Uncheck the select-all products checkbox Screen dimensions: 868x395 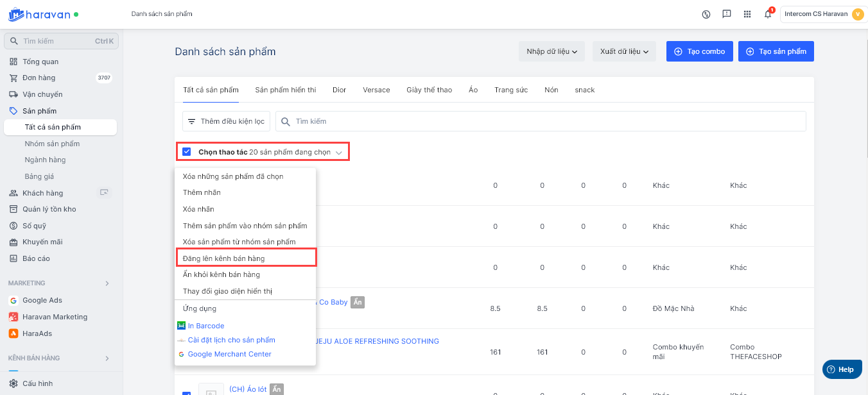coord(187,152)
